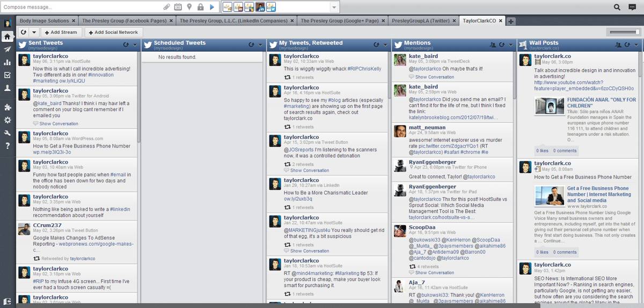Open the conversations chat bubble icon at top right

[x=632, y=7]
